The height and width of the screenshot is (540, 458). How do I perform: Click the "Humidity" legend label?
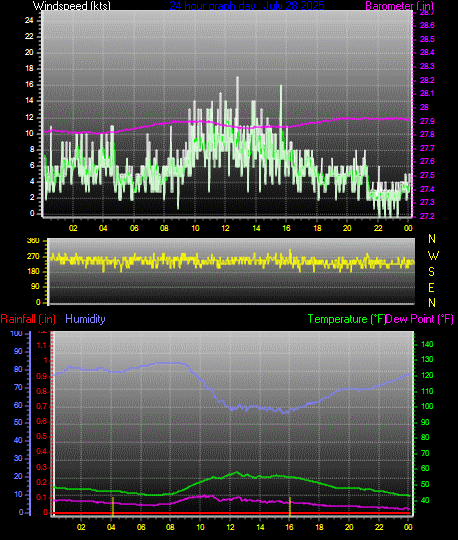[85, 319]
